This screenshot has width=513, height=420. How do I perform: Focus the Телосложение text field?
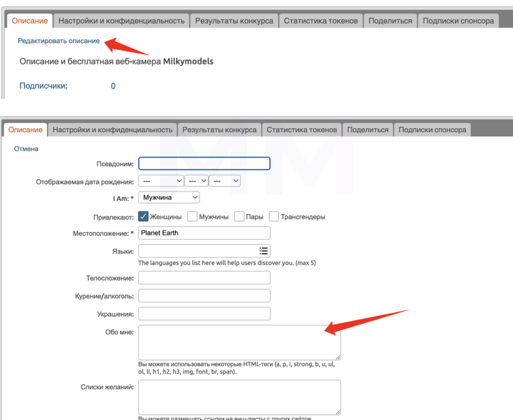tap(204, 278)
